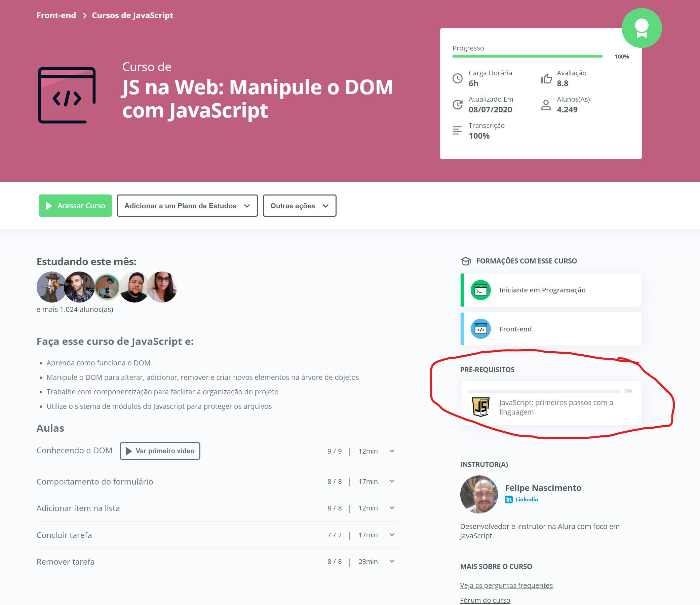700x605 pixels.
Task: Open the Comportamento do formulário lesson title
Action: click(x=94, y=482)
